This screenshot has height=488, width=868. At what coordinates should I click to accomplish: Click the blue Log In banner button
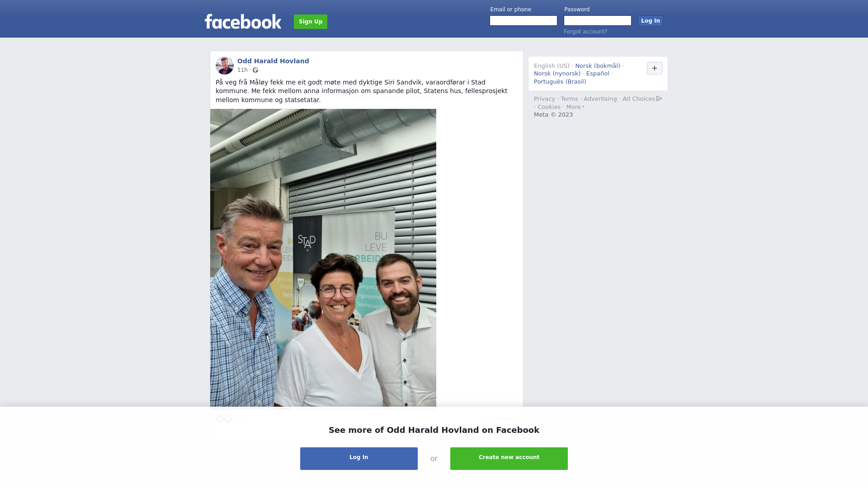coord(359,459)
